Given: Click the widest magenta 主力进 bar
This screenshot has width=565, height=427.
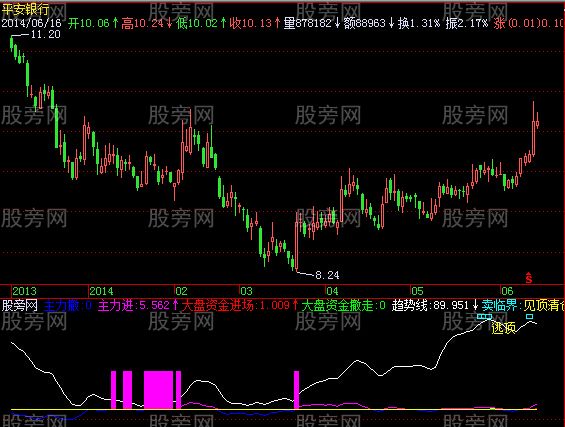Looking at the screenshot, I should [x=159, y=390].
